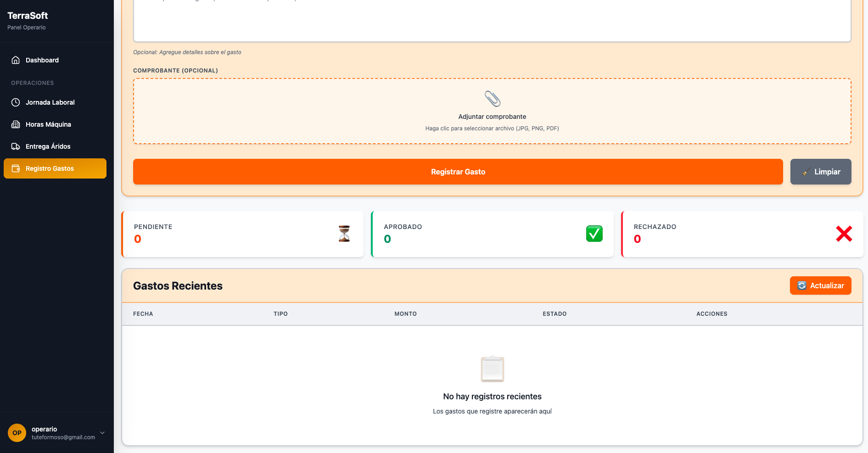Refresh list with Actualizar button
The height and width of the screenshot is (453, 868).
pos(820,285)
